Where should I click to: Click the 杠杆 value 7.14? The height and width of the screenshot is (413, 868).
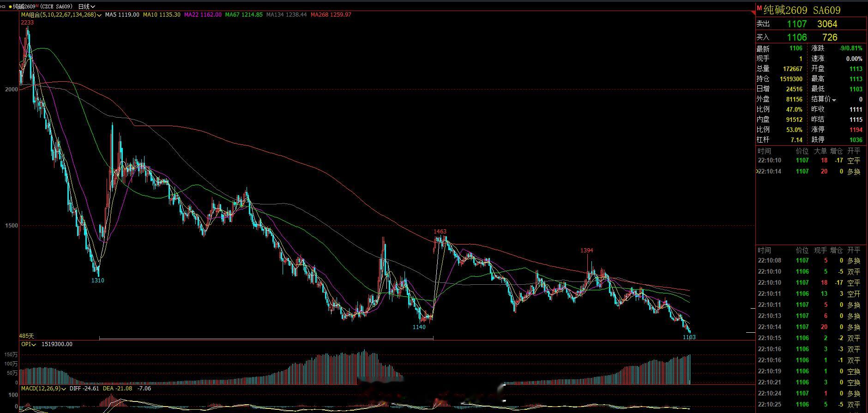pyautogui.click(x=796, y=140)
